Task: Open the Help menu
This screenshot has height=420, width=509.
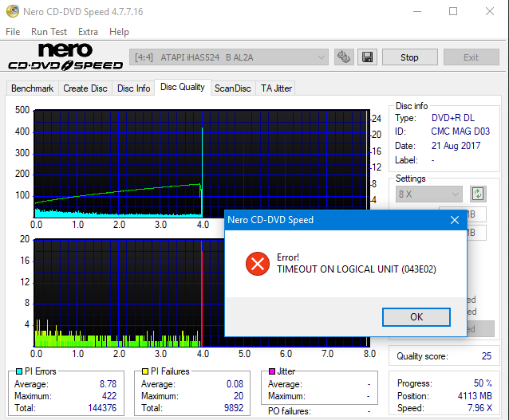Action: point(119,32)
